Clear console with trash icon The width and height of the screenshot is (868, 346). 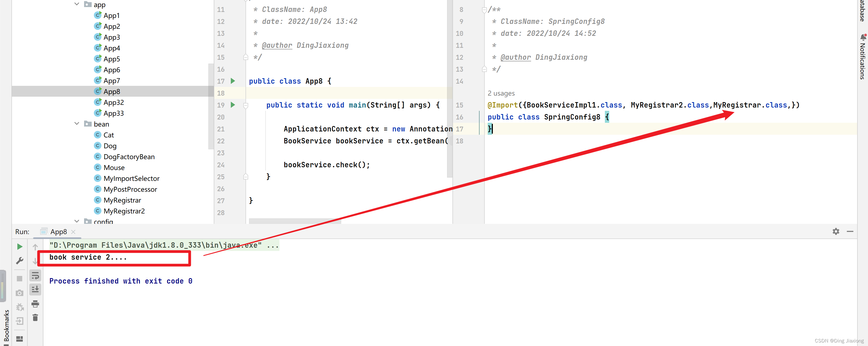tap(35, 318)
